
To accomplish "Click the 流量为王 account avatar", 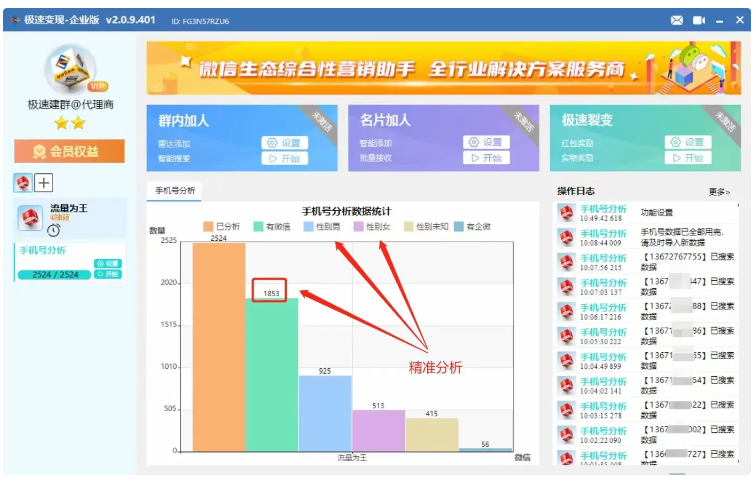I will point(30,217).
